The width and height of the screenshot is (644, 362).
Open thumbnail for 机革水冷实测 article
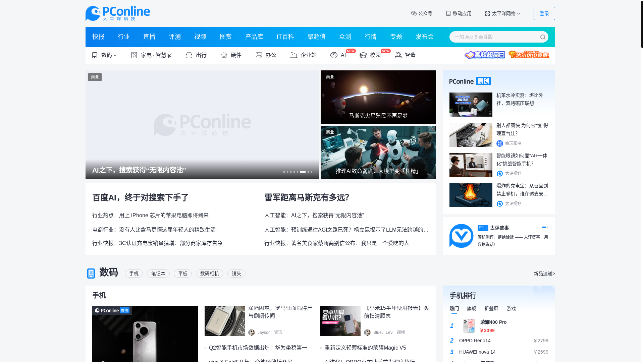tap(471, 105)
